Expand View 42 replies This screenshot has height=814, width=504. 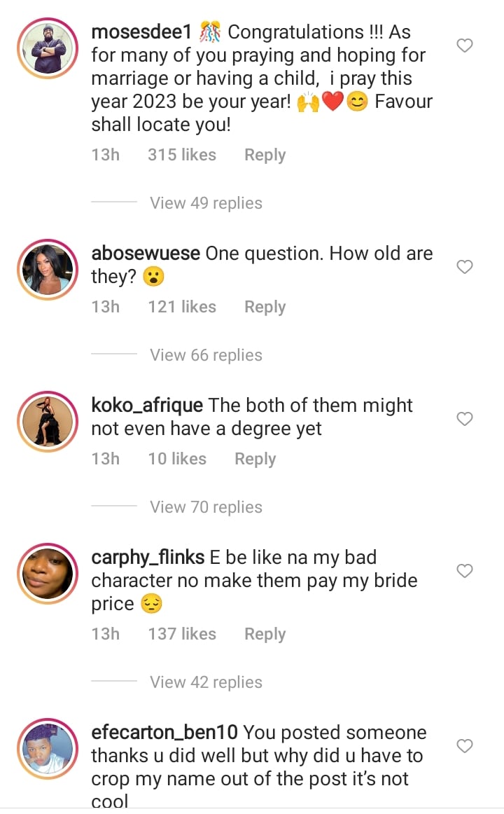coord(206,682)
